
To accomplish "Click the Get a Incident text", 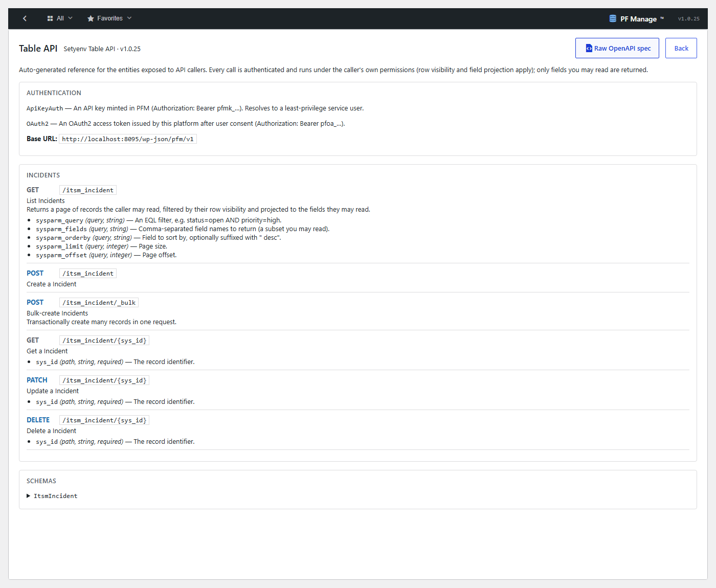I will (47, 351).
